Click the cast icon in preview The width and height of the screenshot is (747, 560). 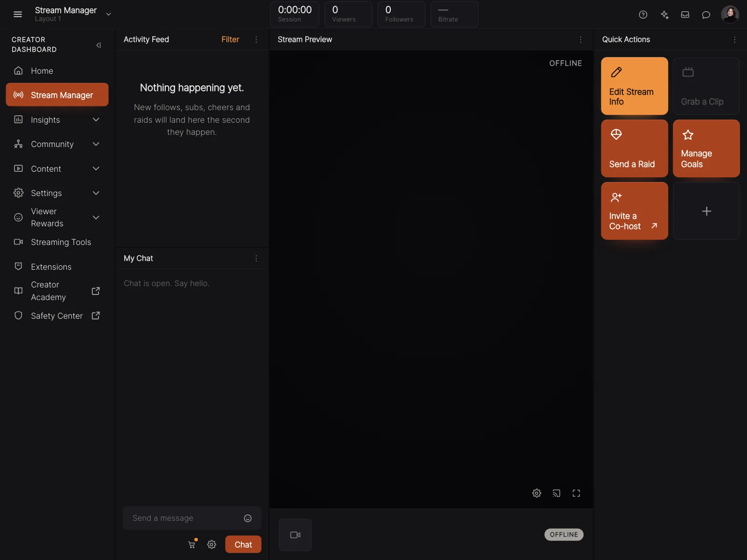pos(557,493)
